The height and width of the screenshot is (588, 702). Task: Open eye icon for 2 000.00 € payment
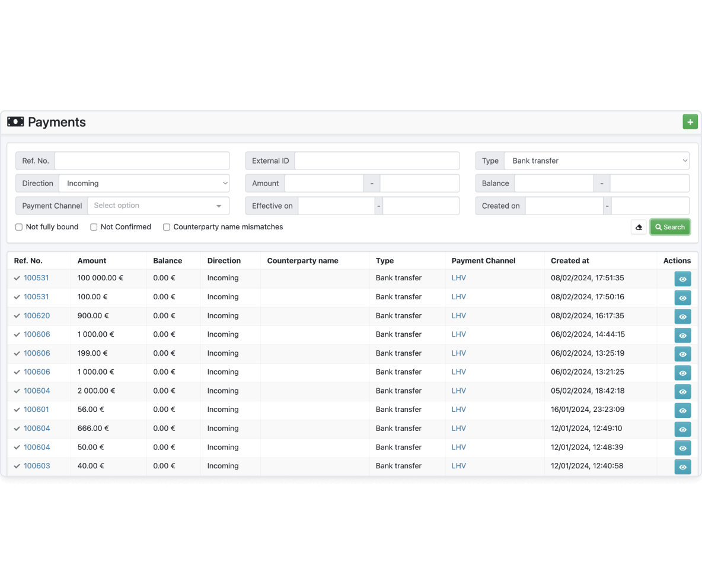click(683, 392)
